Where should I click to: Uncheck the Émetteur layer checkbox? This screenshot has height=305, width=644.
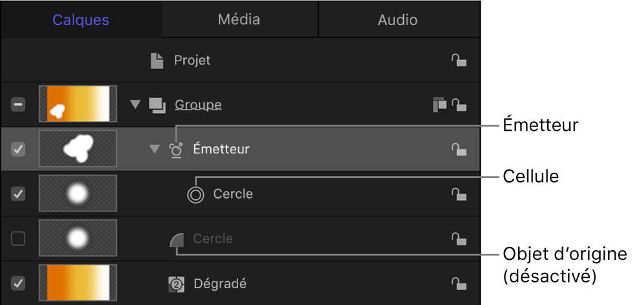19,150
